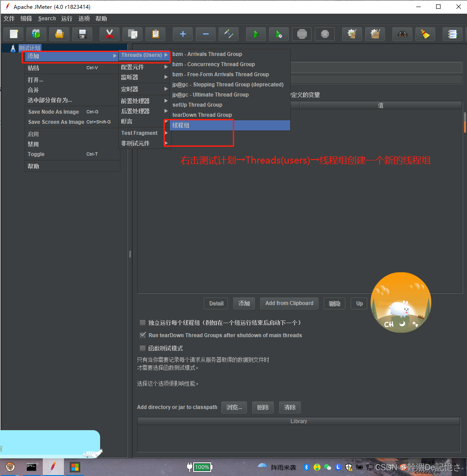Open the 帮助 menu in menu bar
467x476 pixels.
(101, 19)
